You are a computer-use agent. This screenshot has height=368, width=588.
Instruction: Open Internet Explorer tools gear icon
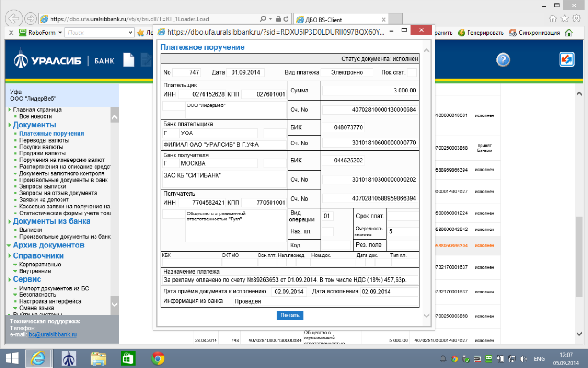coord(576,19)
